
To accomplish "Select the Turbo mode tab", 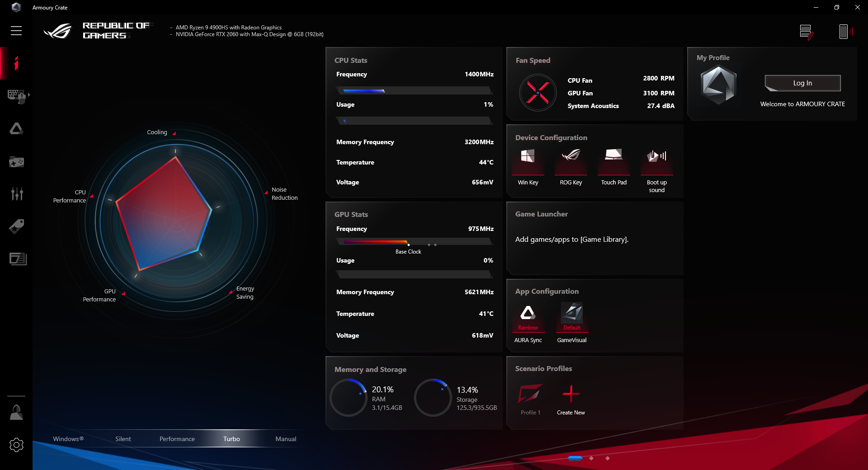I will [231, 439].
